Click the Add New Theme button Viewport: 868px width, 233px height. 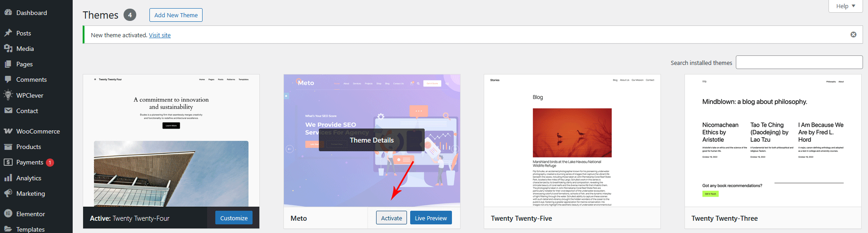[x=176, y=15]
